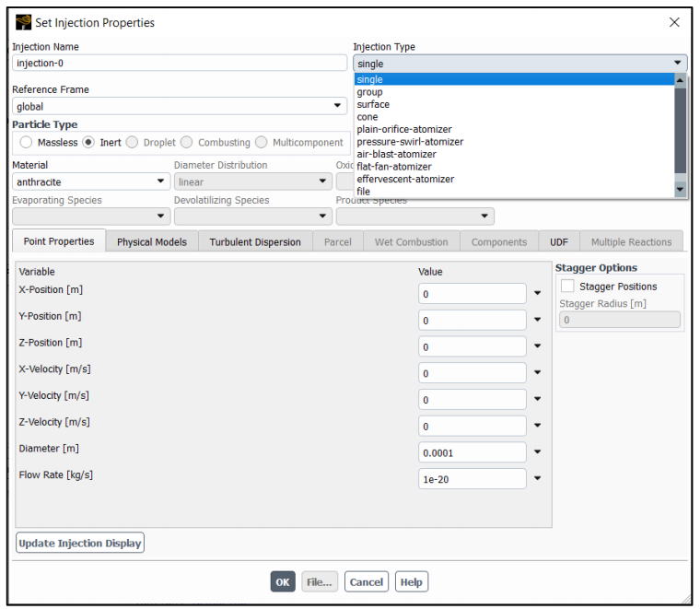Enable the Stagger Positions checkbox

click(x=567, y=286)
